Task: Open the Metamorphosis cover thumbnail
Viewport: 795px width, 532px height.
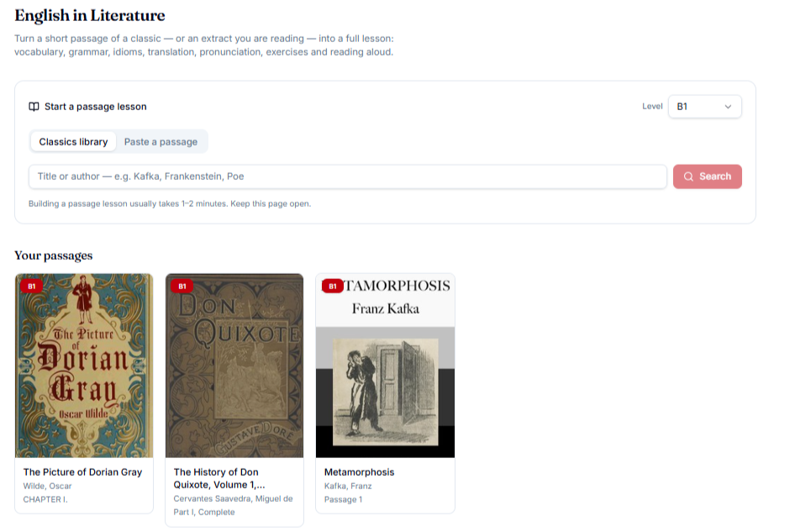Action: click(x=386, y=366)
